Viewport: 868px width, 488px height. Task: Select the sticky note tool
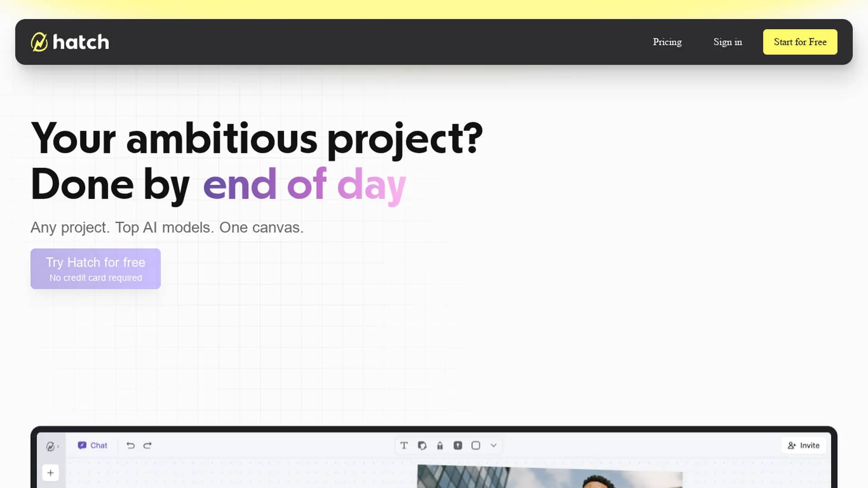422,446
